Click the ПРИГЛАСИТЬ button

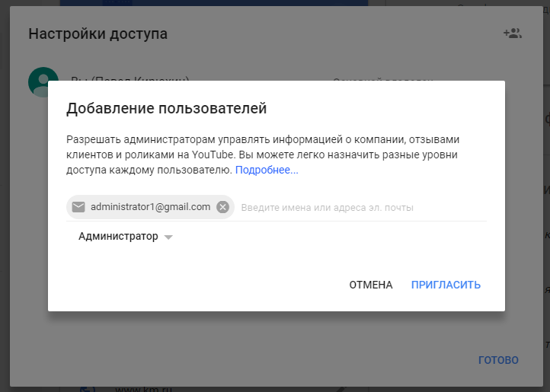[446, 285]
